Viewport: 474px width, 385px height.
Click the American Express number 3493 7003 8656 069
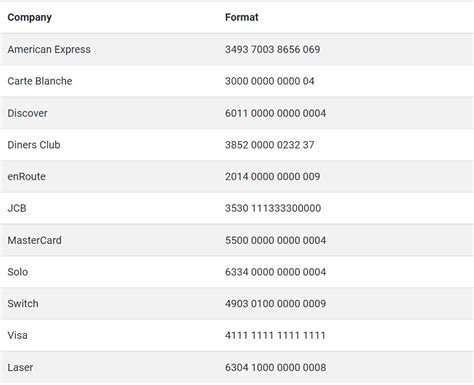click(272, 49)
